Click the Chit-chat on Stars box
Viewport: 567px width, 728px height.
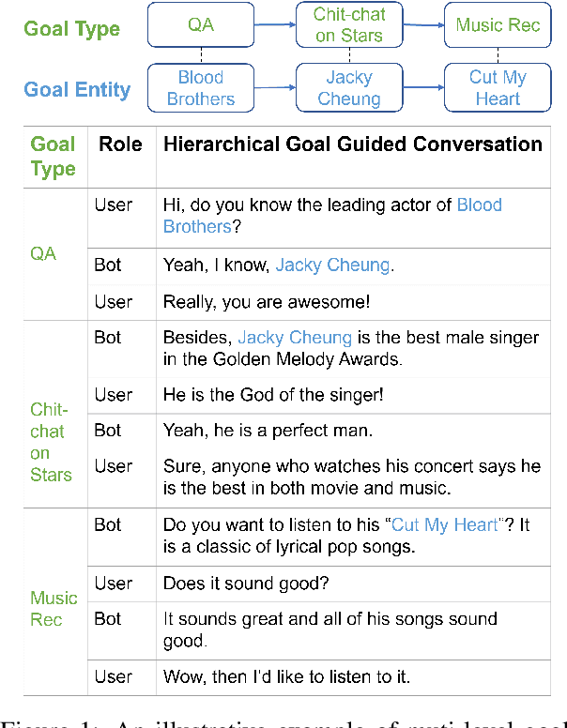tap(349, 25)
